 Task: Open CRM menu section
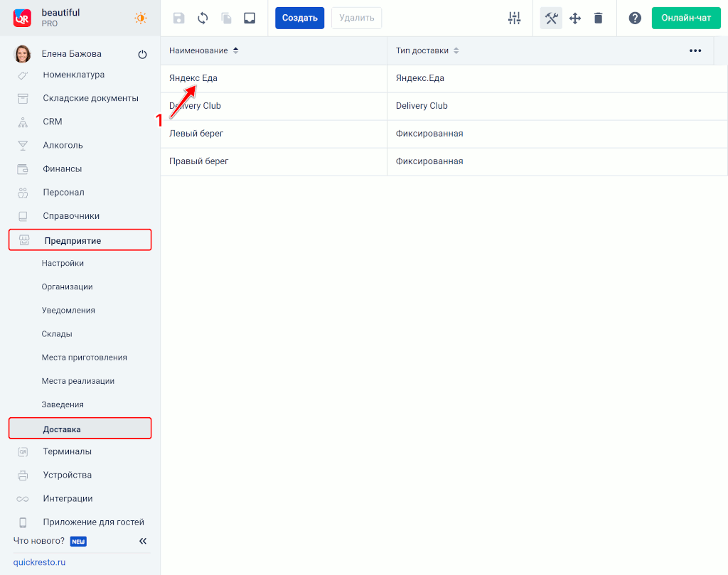coord(53,122)
